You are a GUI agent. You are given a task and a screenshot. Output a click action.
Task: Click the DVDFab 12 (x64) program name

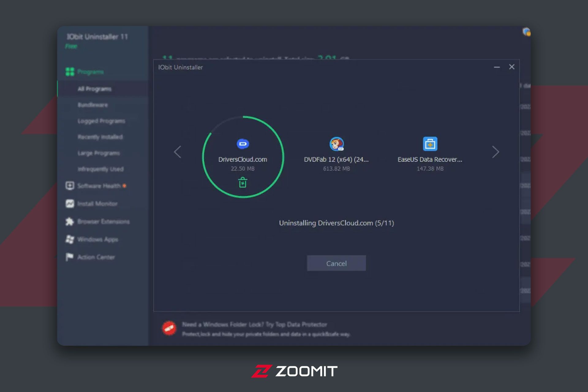(x=336, y=160)
